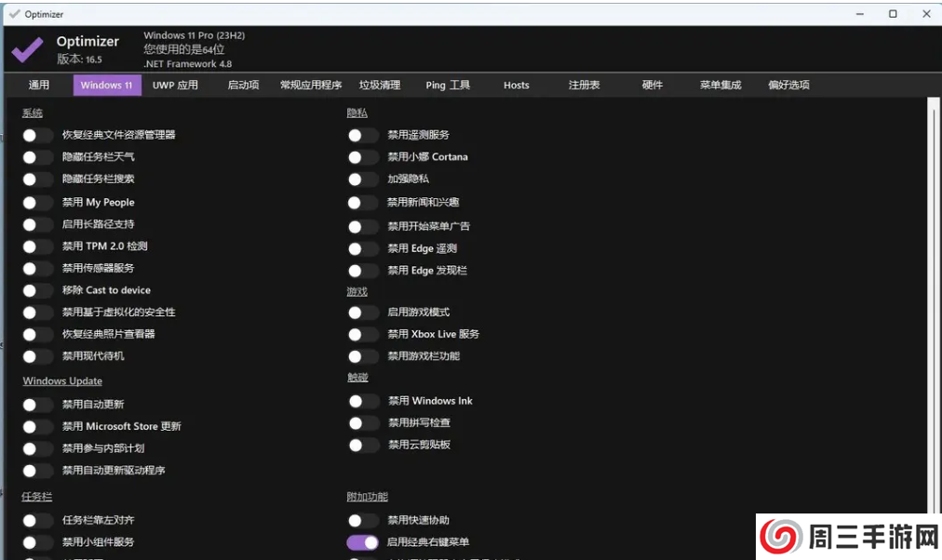Click the 隐私 section heading
Viewport: 942px width, 560px height.
click(357, 113)
